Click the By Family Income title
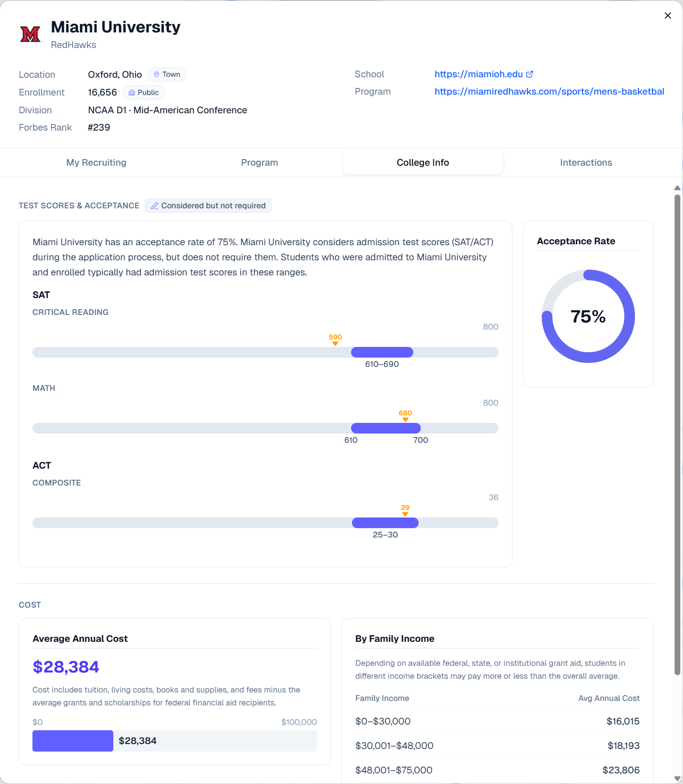Viewport: 683px width, 784px height. pos(395,639)
